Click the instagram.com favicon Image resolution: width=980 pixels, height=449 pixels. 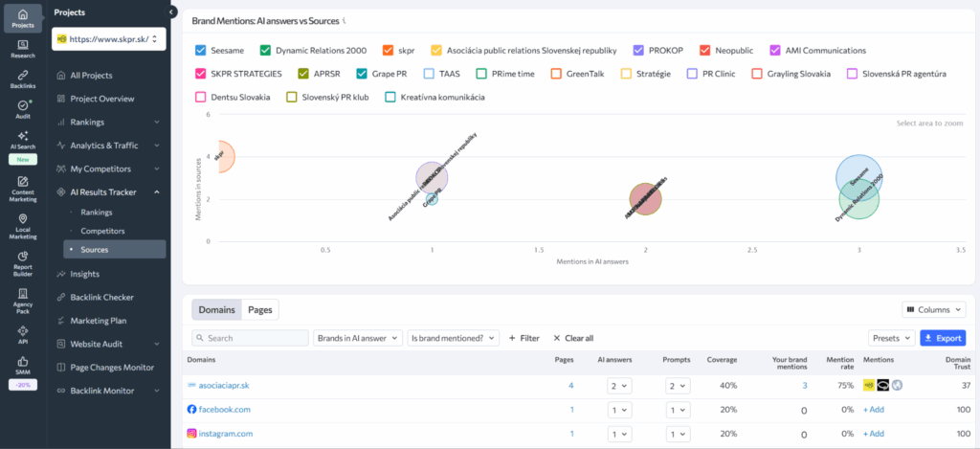coord(191,434)
